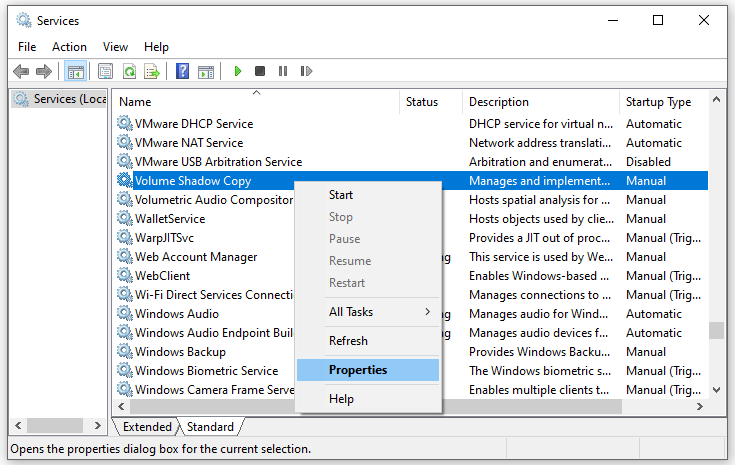
Task: Click the Disabled startup type cell
Action: coord(648,162)
